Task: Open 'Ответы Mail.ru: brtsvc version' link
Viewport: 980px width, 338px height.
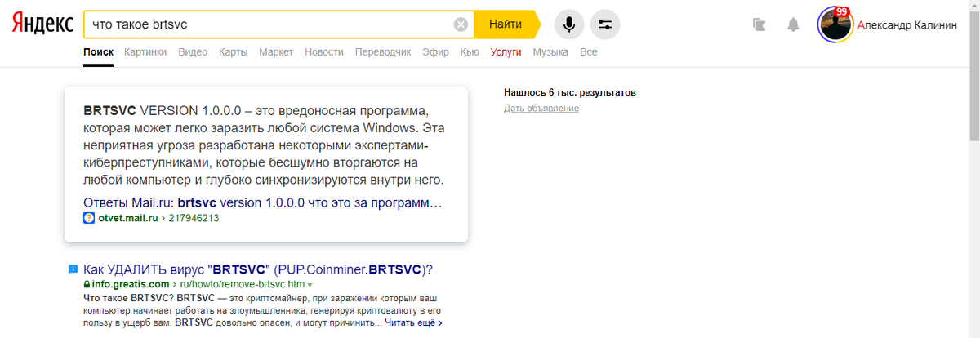Action: [263, 202]
